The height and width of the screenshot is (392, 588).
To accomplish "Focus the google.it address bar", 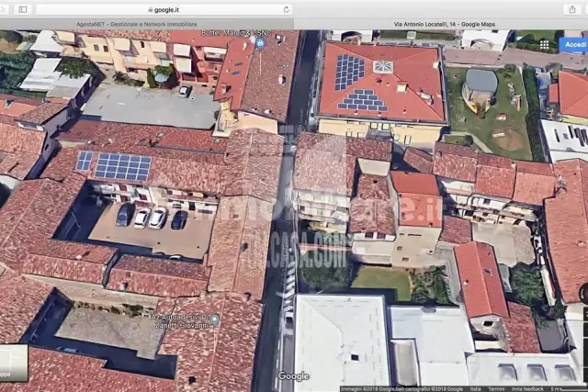I will [164, 10].
